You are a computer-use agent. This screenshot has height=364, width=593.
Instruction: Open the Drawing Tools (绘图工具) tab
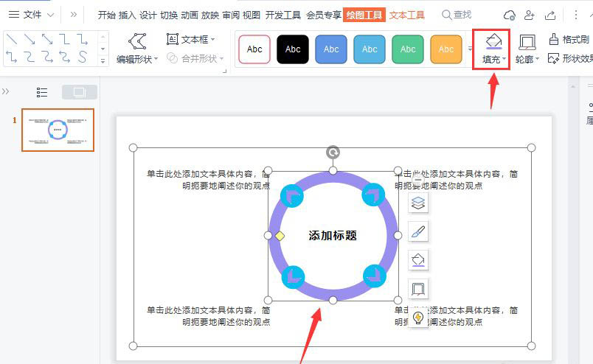[x=364, y=15]
